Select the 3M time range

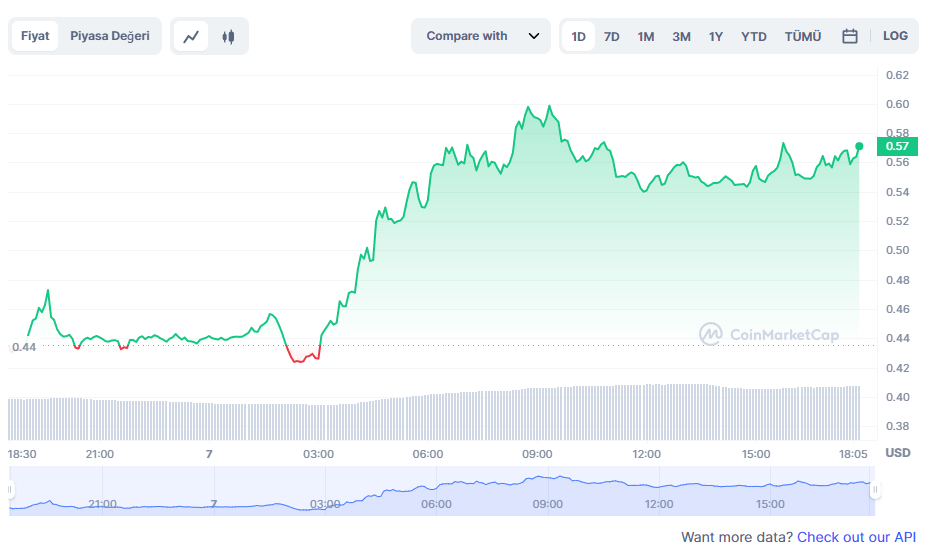pos(681,36)
